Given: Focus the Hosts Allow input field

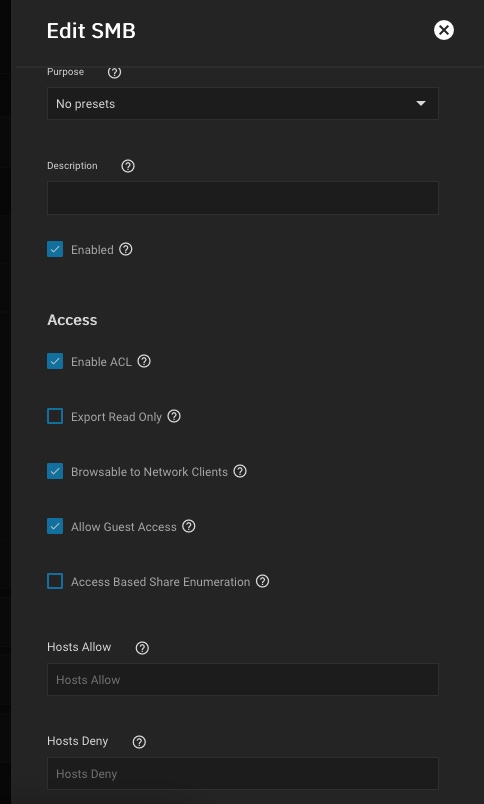Looking at the screenshot, I should coord(243,680).
